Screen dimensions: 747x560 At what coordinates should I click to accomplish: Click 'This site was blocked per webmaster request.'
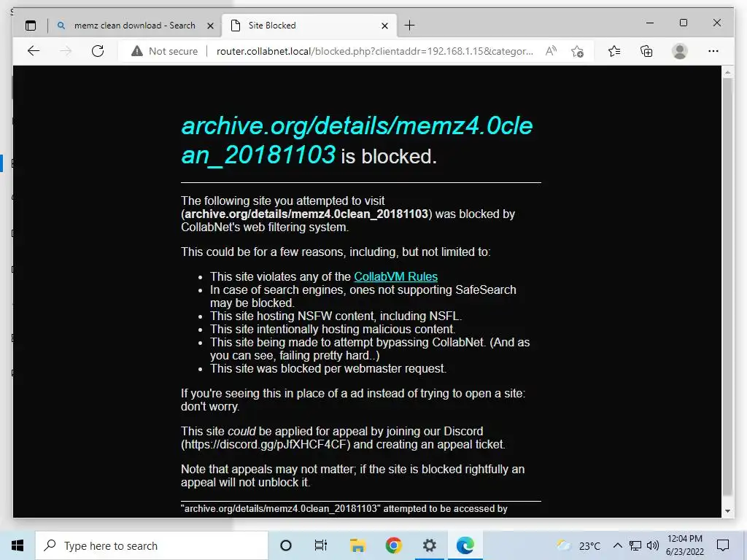(x=328, y=368)
